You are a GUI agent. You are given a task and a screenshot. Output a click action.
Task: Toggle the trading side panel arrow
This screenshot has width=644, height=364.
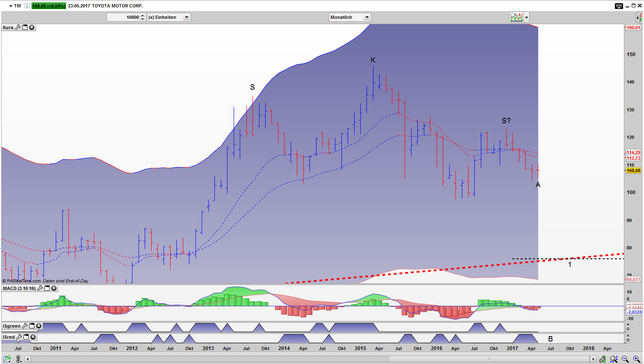click(639, 17)
